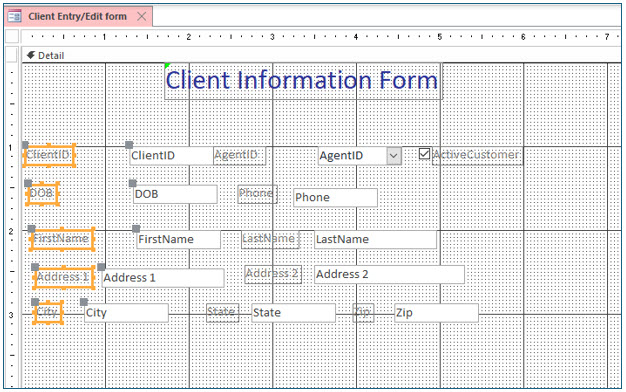This screenshot has height=392, width=626.
Task: Select the Address 2 label control
Action: 273,274
